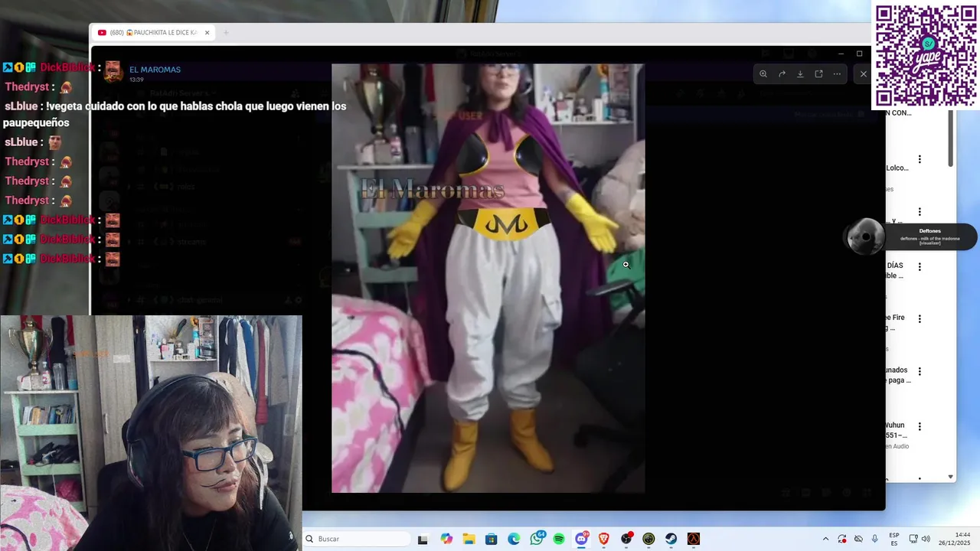Click the microphone tray icon

874,539
